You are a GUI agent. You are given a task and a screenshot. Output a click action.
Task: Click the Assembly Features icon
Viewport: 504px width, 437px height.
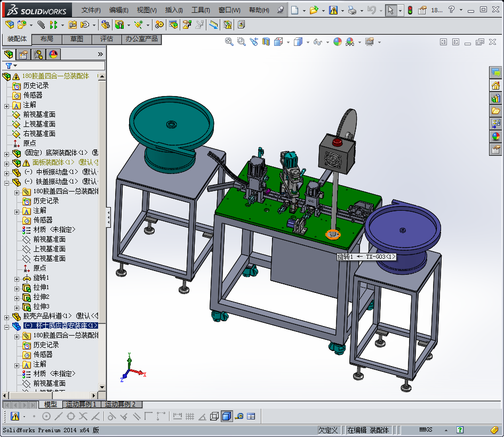coord(119,25)
